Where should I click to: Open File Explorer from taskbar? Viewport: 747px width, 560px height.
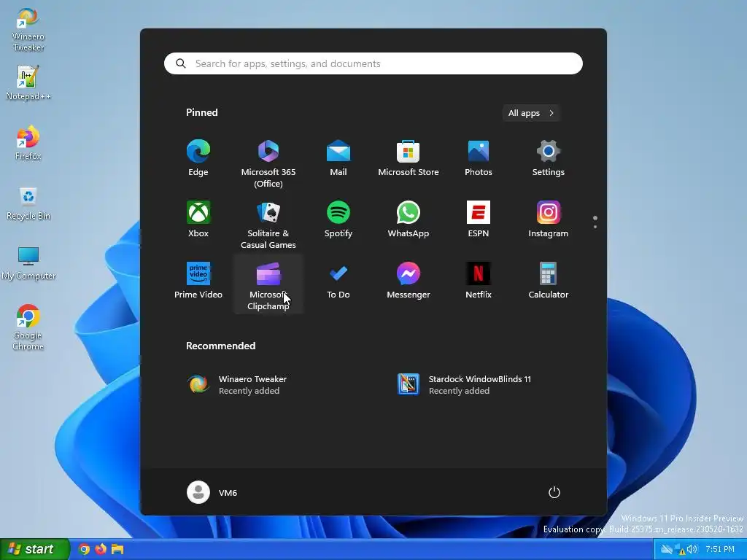pos(117,550)
